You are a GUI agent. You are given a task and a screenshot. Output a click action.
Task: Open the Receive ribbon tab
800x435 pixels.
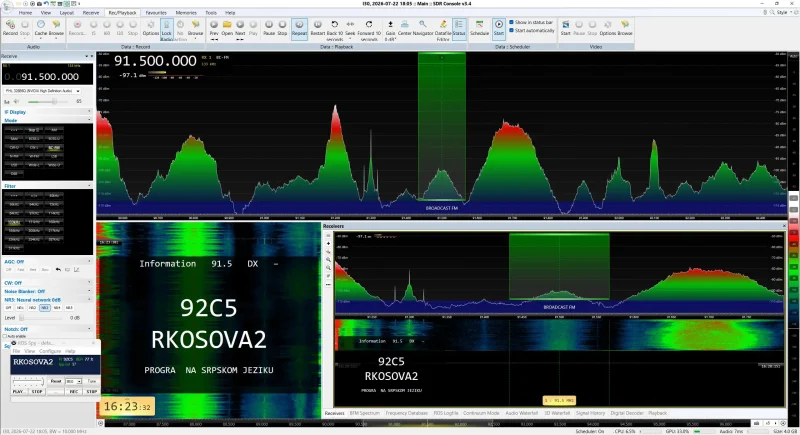91,13
